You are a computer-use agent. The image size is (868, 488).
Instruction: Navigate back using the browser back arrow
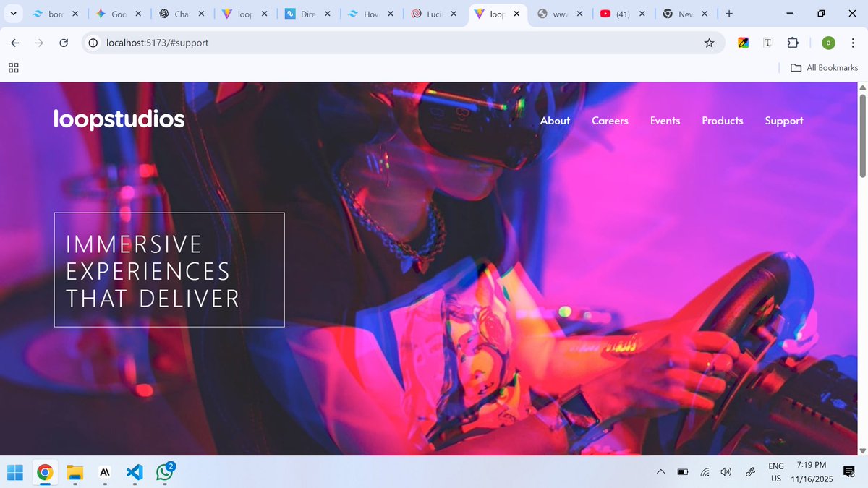point(14,43)
